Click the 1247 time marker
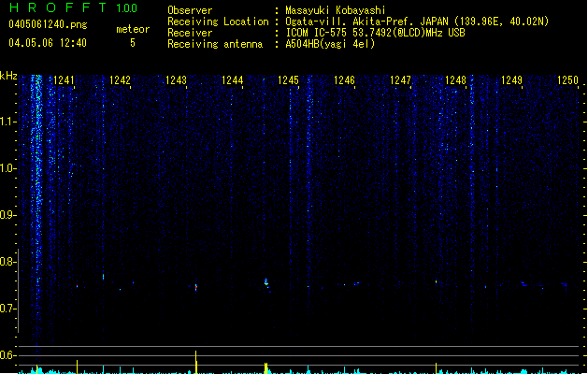The image size is (588, 374). [x=400, y=79]
